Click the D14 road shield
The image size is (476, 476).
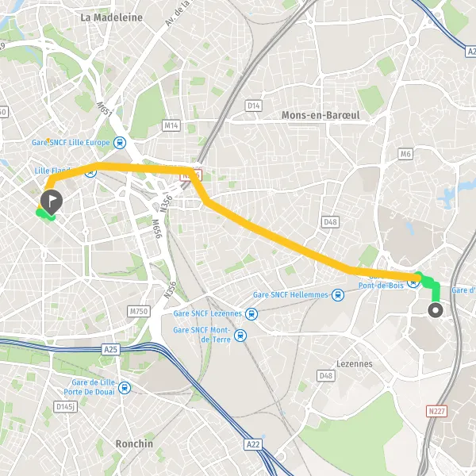pyautogui.click(x=254, y=106)
